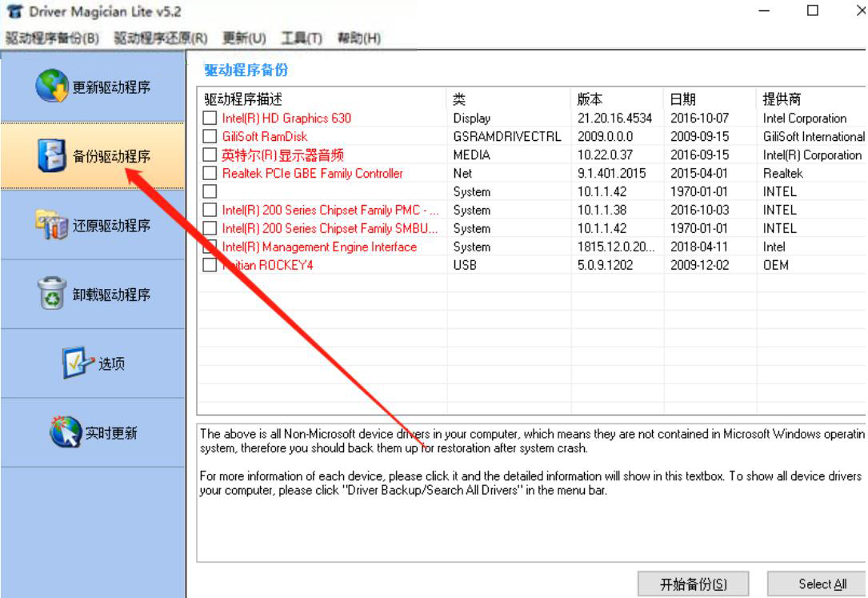Click inside the driver information textbox
Viewport: 868px width, 598px height.
point(531,493)
